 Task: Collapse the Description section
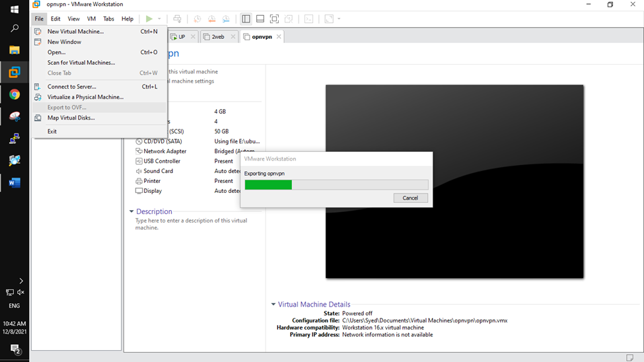click(131, 211)
